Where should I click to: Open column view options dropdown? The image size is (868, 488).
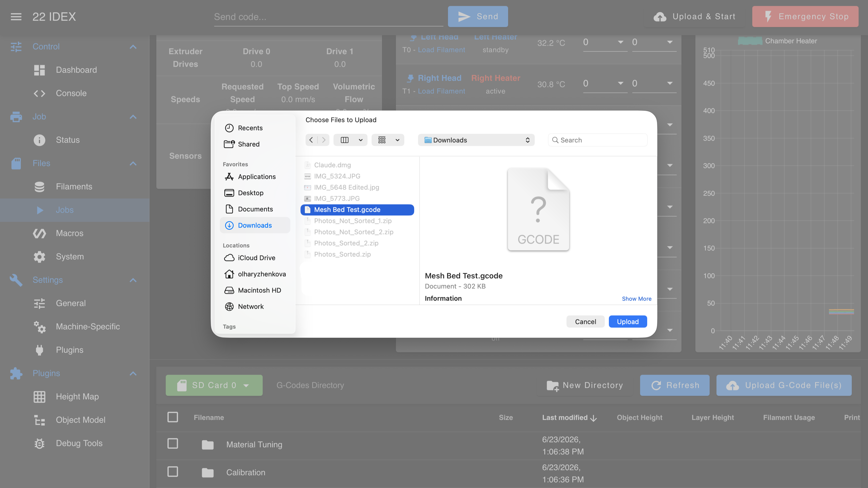(350, 140)
